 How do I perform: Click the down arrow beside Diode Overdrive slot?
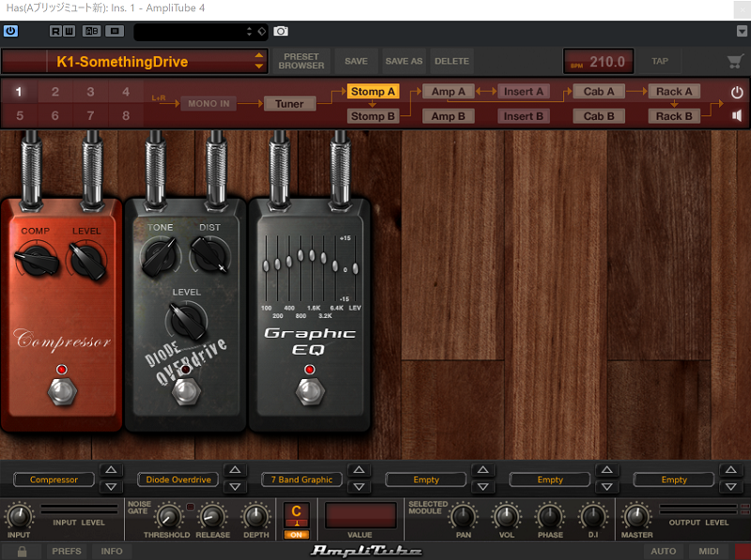[x=236, y=487]
